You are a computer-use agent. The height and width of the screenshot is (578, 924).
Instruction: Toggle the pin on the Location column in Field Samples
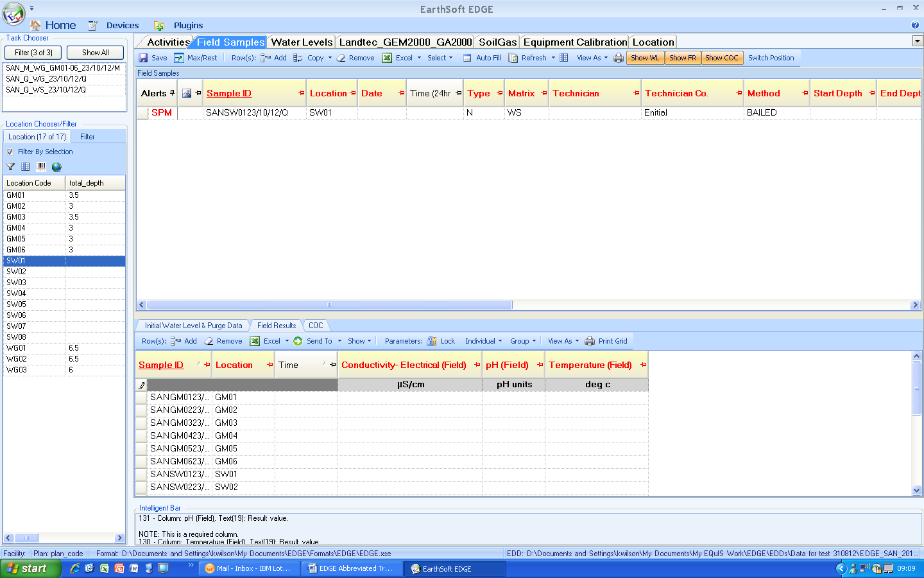353,93
